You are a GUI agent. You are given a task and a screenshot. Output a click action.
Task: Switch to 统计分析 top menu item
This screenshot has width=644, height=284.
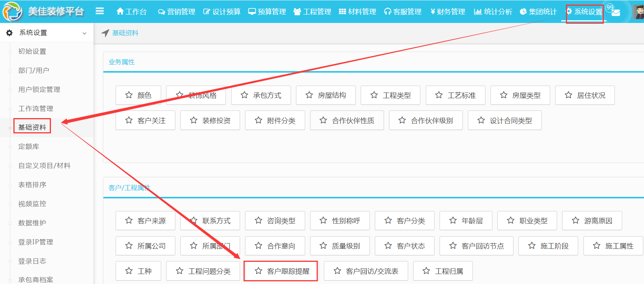point(493,12)
